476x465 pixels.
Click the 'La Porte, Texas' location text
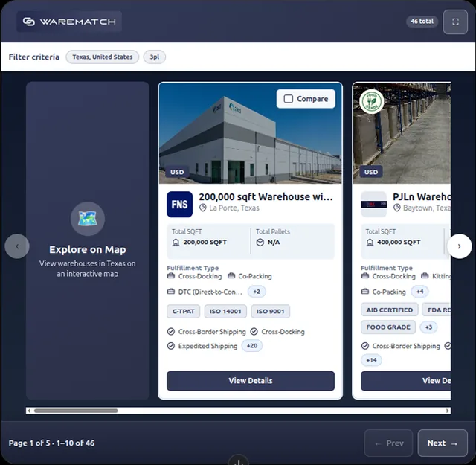[x=234, y=208]
